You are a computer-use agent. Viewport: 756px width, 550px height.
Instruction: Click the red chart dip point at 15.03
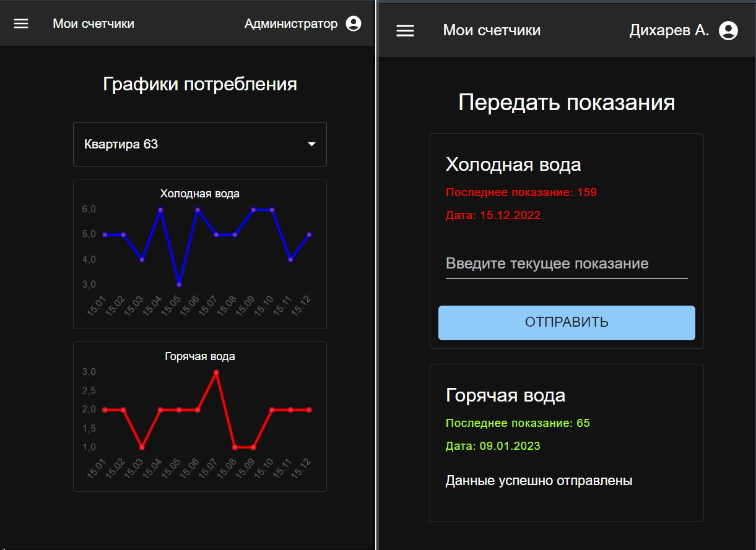pos(142,447)
